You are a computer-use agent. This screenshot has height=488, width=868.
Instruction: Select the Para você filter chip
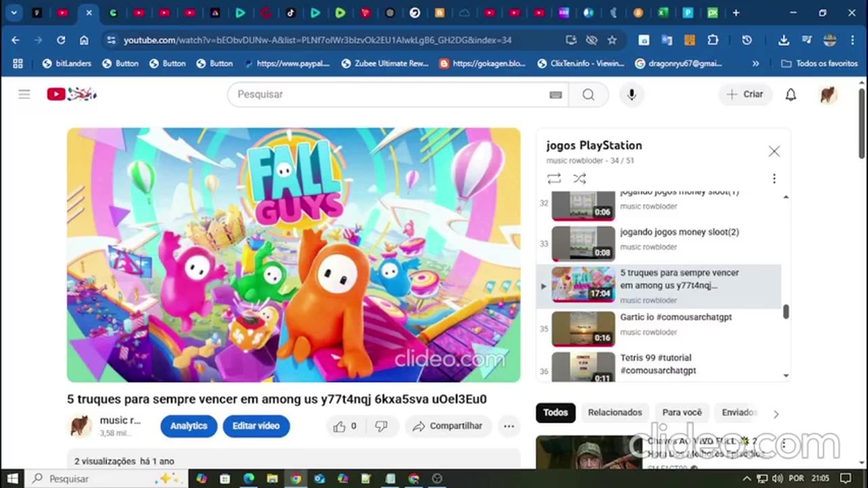click(x=682, y=413)
